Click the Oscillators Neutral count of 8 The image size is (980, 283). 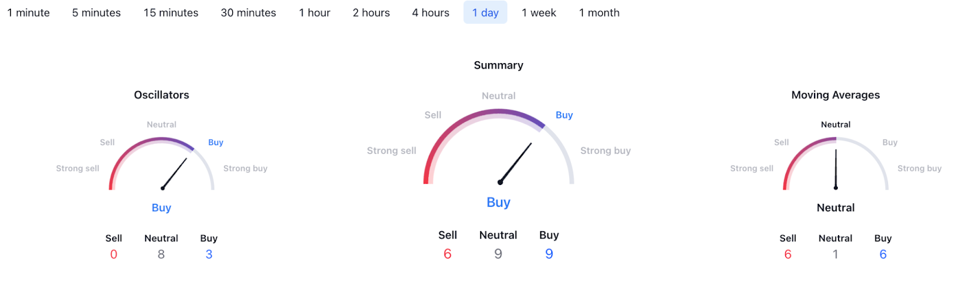point(161,254)
